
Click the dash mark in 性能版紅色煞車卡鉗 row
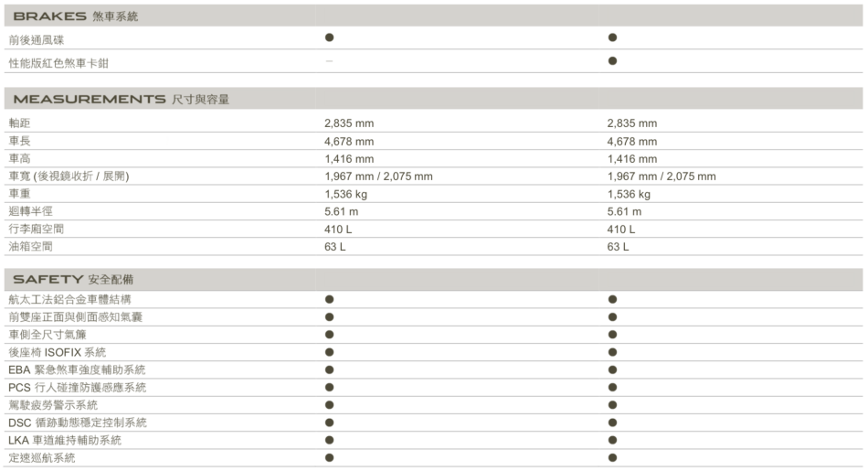pos(329,61)
